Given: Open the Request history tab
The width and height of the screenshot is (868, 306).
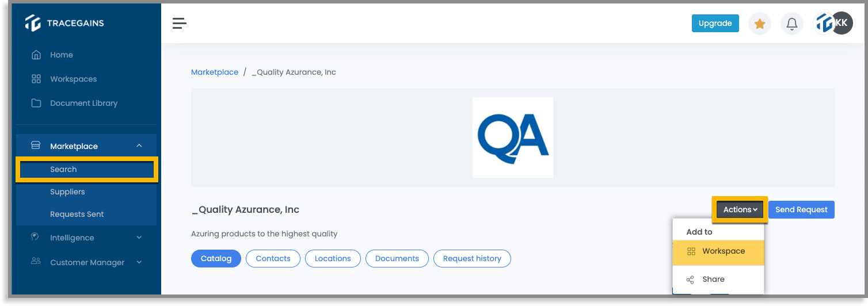Looking at the screenshot, I should coord(472,258).
